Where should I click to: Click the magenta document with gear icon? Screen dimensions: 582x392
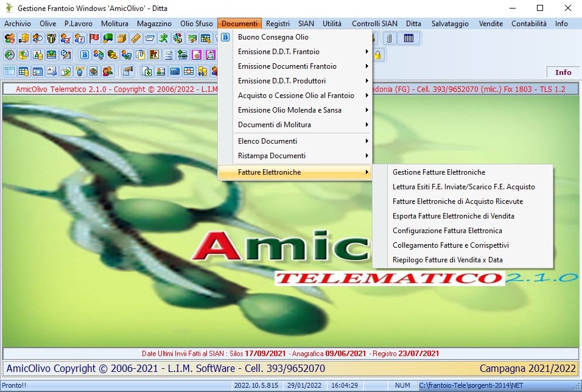tap(197, 55)
